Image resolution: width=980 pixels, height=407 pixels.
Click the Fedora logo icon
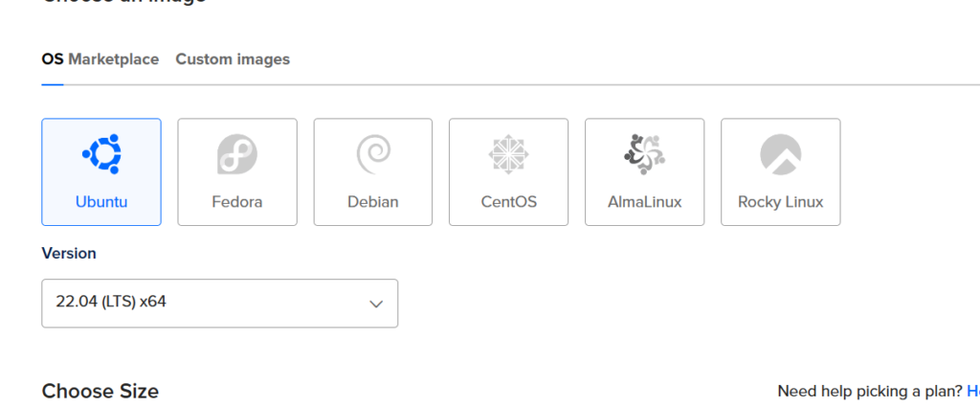click(x=237, y=153)
